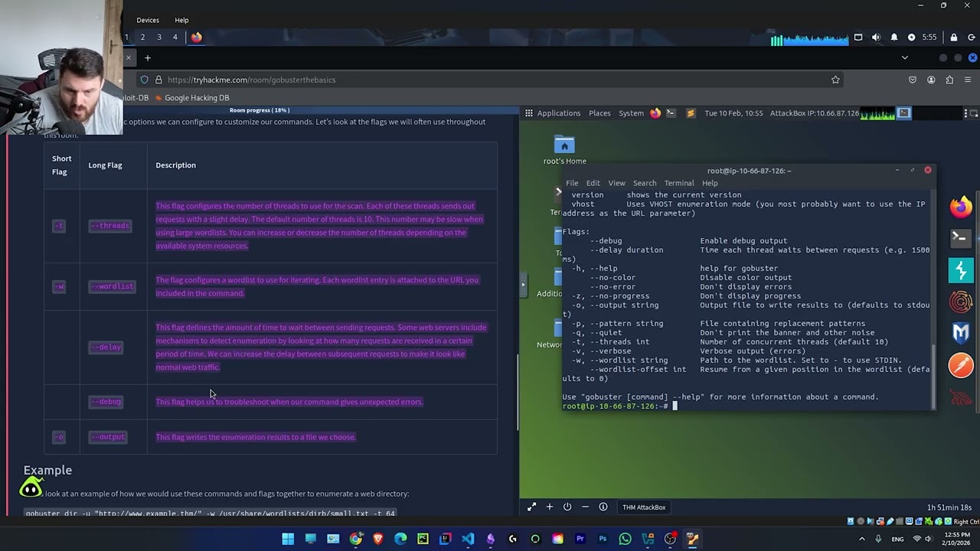Toggle AttackBox fullscreen with arrows icon
This screenshot has width=980, height=551.
tap(531, 507)
